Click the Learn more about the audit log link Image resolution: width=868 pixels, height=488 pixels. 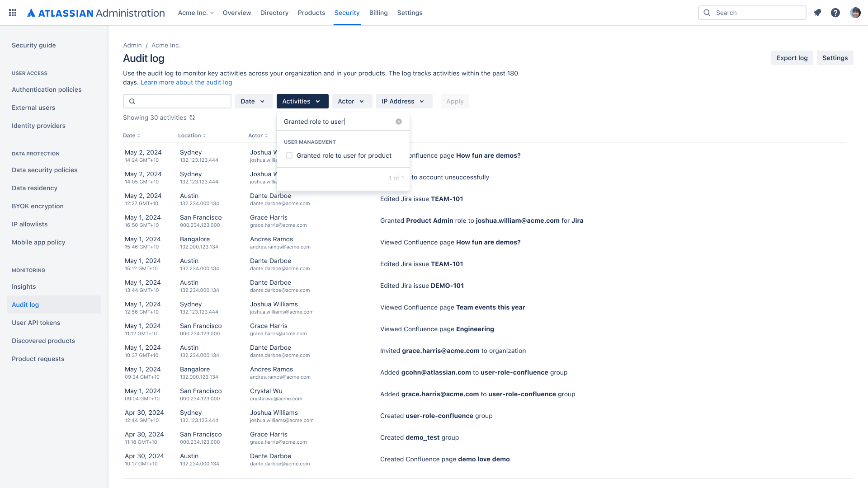[186, 82]
